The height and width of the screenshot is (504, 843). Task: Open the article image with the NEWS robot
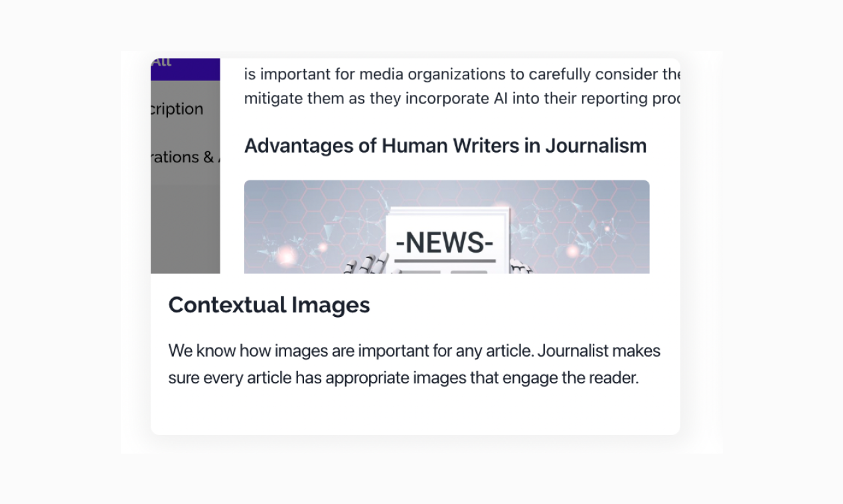point(447,227)
